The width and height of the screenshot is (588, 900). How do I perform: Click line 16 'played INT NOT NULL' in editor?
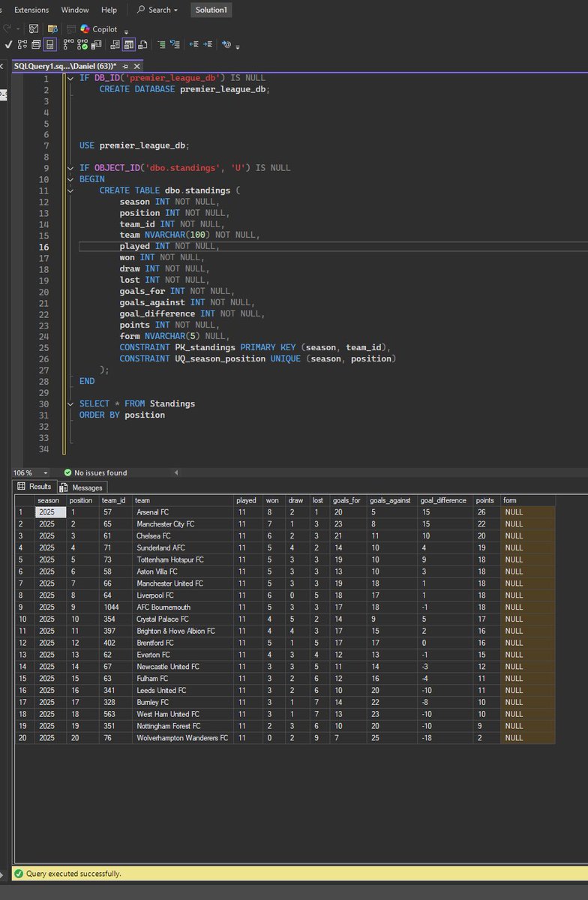pos(169,246)
